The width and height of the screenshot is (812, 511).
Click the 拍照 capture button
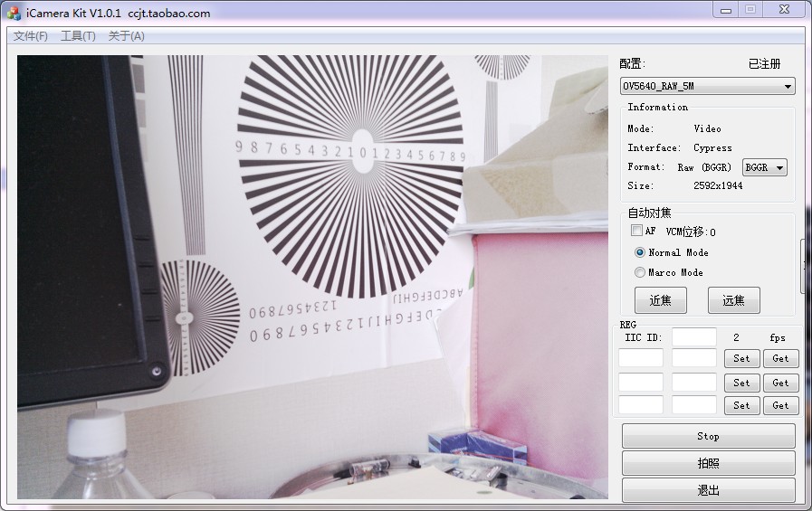[708, 463]
